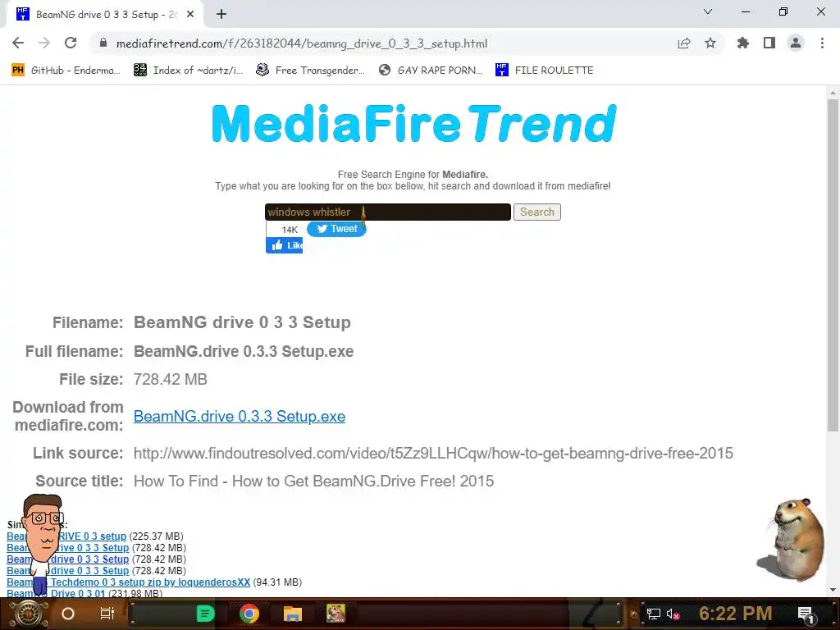840x630 pixels.
Task: Open the Start menu steampunk button
Action: coord(28,614)
